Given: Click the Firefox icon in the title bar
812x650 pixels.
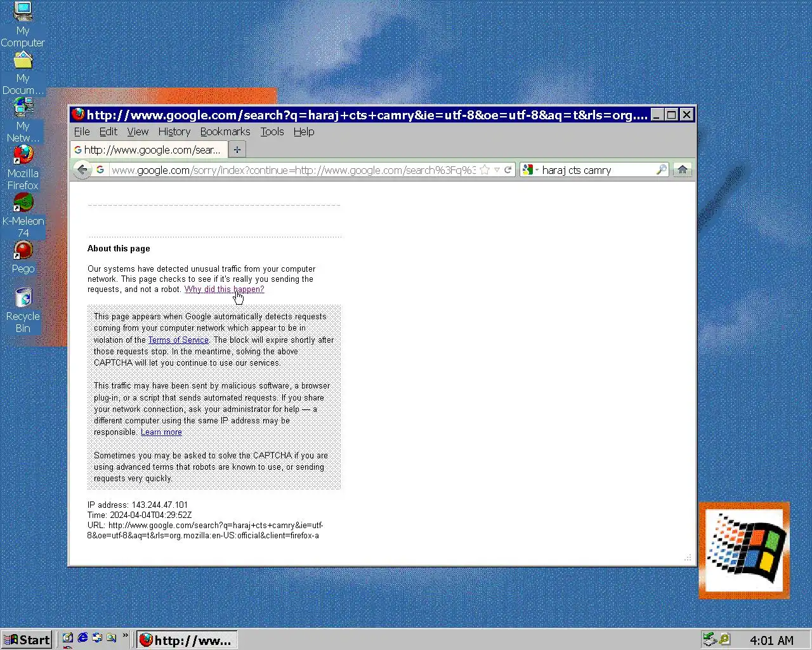Looking at the screenshot, I should pos(79,114).
